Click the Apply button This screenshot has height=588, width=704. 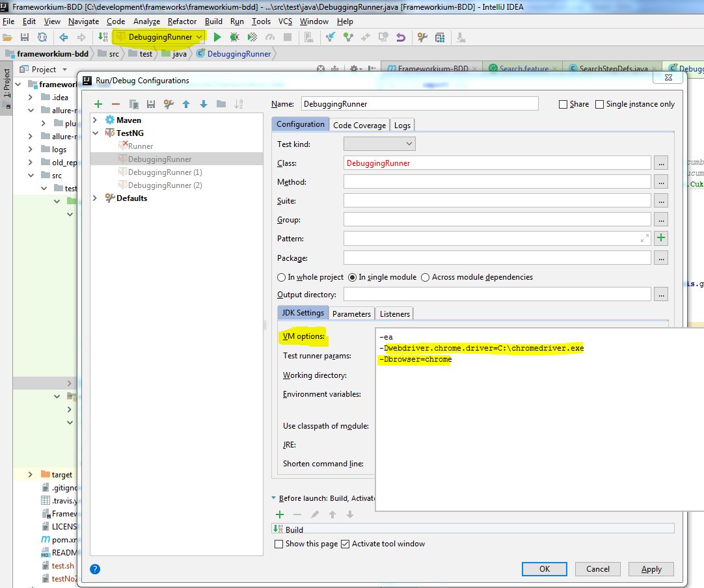pos(651,569)
